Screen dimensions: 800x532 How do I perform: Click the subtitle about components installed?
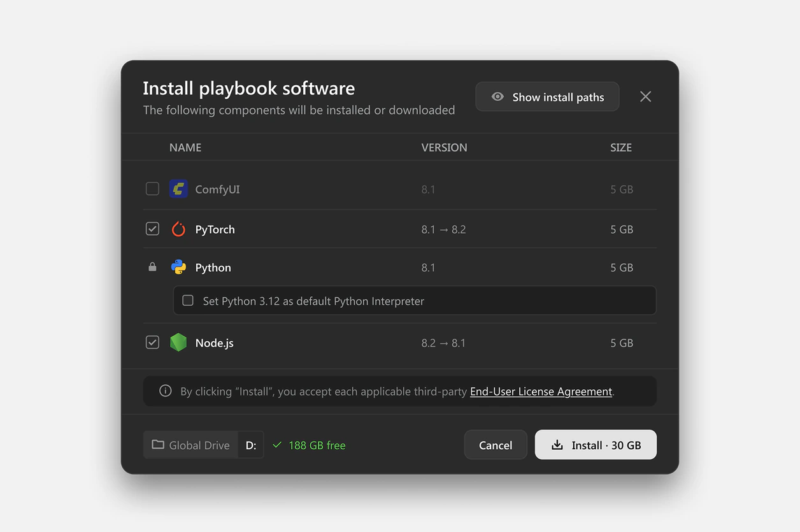[299, 110]
